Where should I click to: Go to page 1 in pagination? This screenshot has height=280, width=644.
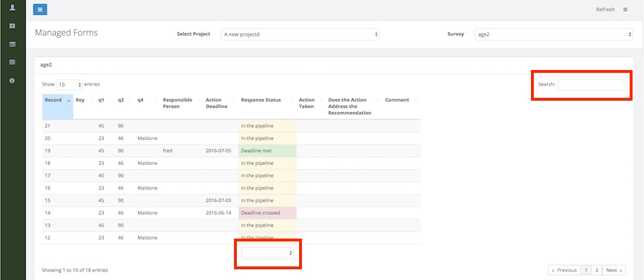click(586, 270)
